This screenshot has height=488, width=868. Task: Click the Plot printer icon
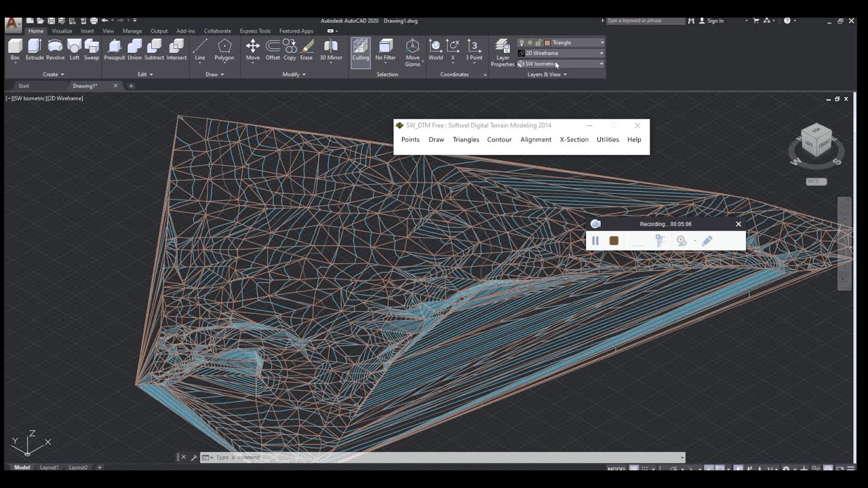(94, 20)
